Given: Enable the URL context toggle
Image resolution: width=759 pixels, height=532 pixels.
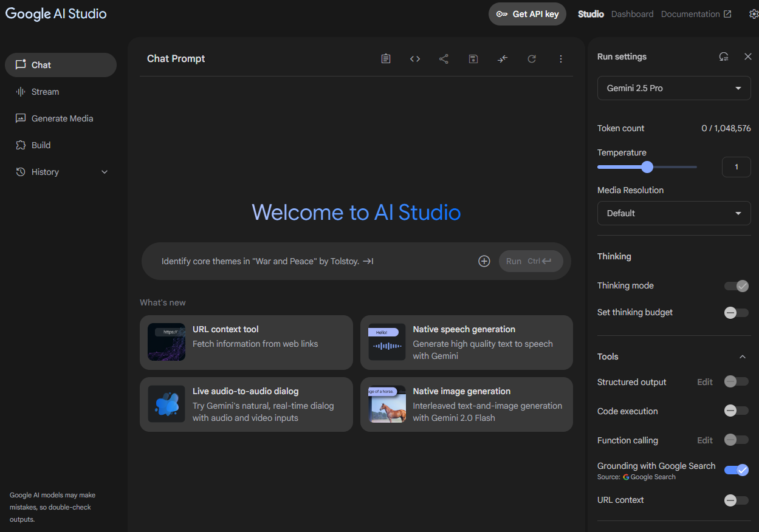Looking at the screenshot, I should [x=737, y=500].
